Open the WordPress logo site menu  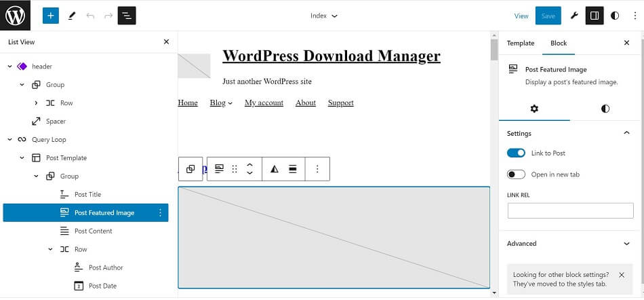point(15,15)
